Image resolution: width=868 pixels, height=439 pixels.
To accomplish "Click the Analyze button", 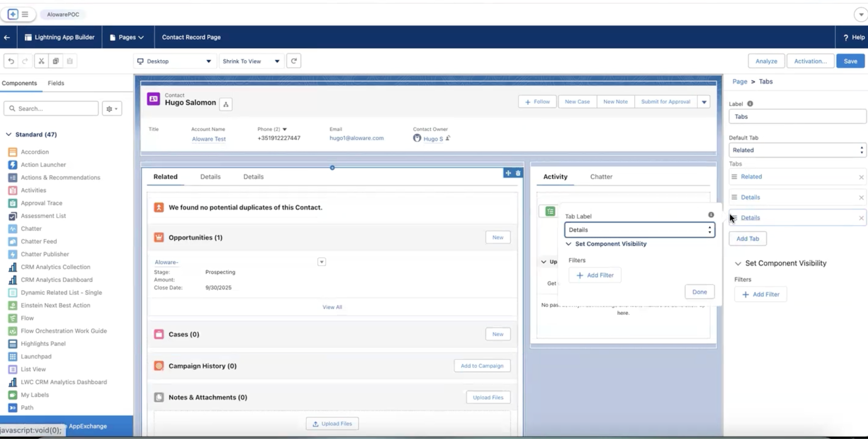I will [x=766, y=61].
